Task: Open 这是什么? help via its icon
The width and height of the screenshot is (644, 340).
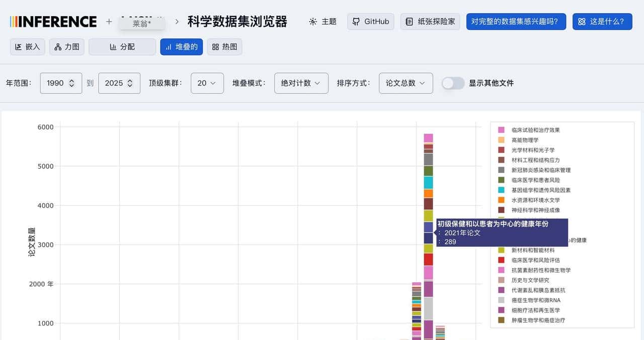Action: tap(582, 21)
